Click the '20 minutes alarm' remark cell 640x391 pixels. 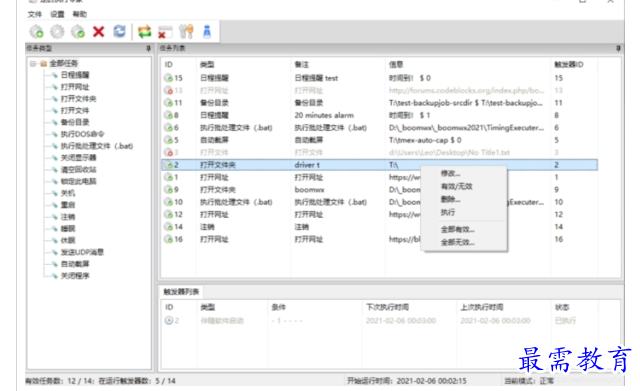pos(324,115)
